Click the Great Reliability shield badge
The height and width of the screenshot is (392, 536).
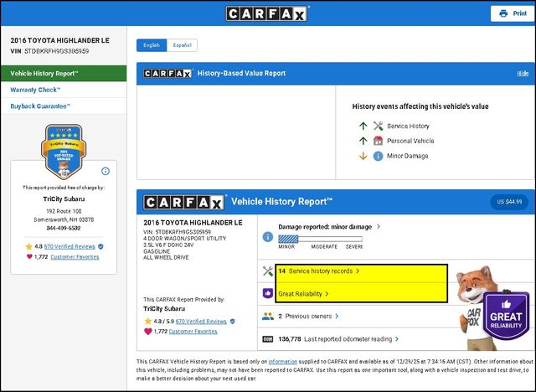(x=505, y=315)
